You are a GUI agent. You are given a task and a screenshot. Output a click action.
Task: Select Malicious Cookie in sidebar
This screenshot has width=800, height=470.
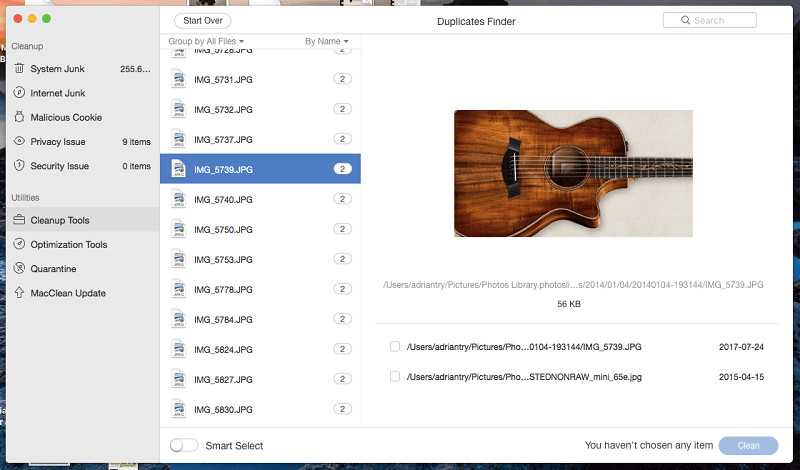[83, 117]
